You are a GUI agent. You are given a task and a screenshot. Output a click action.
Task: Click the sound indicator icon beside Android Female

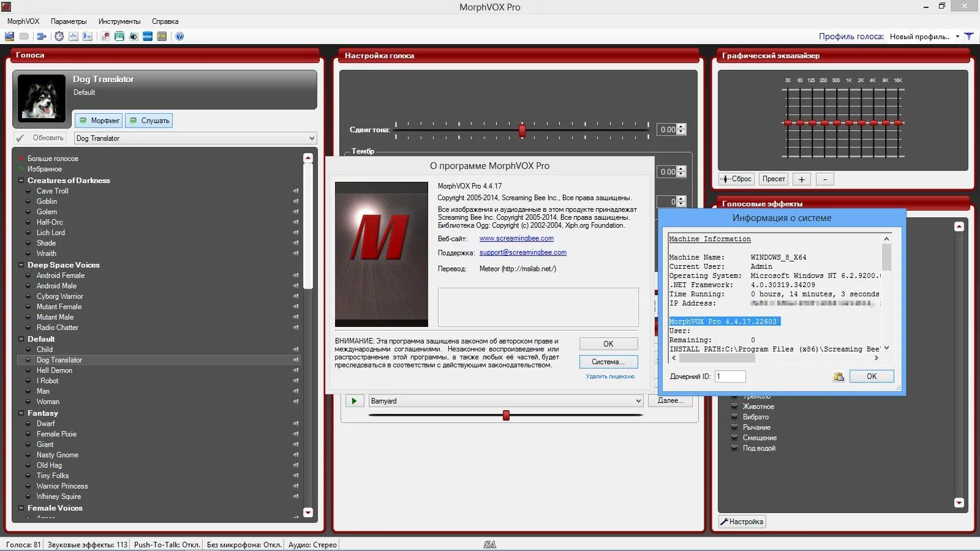(296, 275)
